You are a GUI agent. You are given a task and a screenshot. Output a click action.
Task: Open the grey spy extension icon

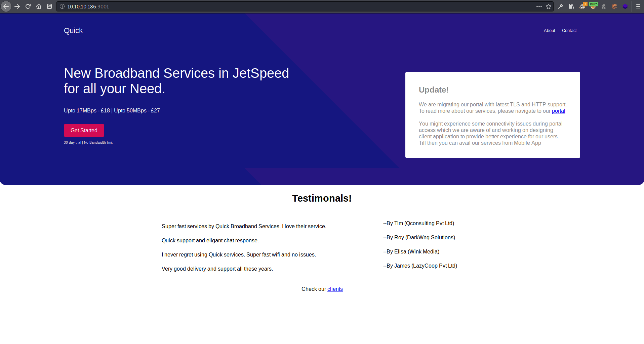coord(604,6)
